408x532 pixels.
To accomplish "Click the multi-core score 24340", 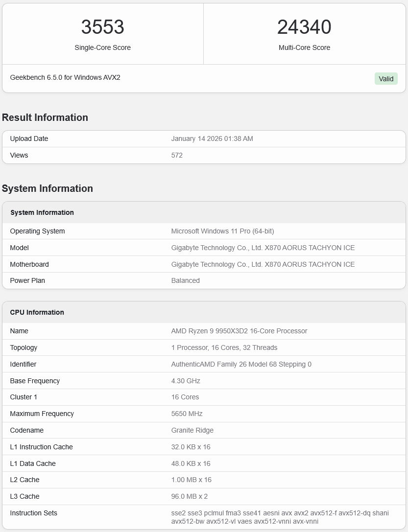I will point(304,27).
